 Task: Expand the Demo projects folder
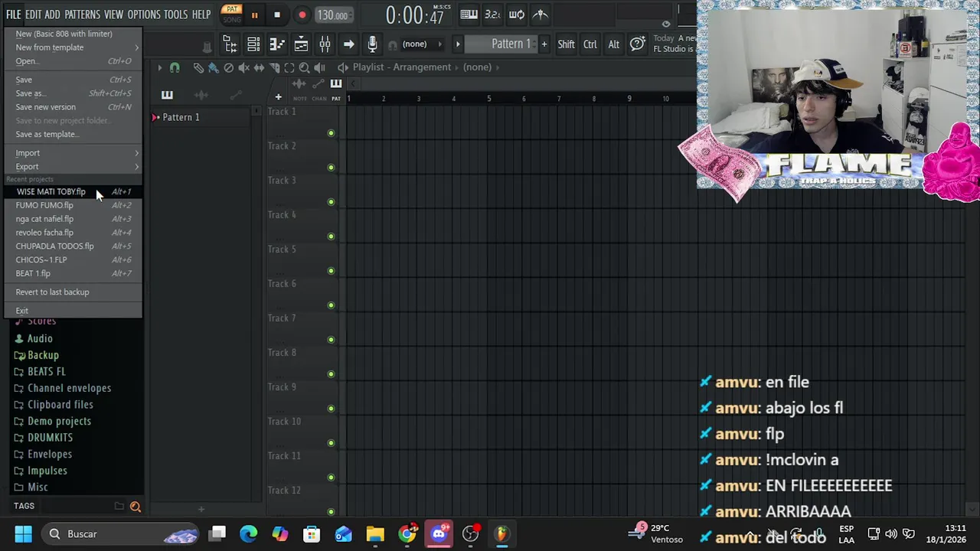coord(59,421)
